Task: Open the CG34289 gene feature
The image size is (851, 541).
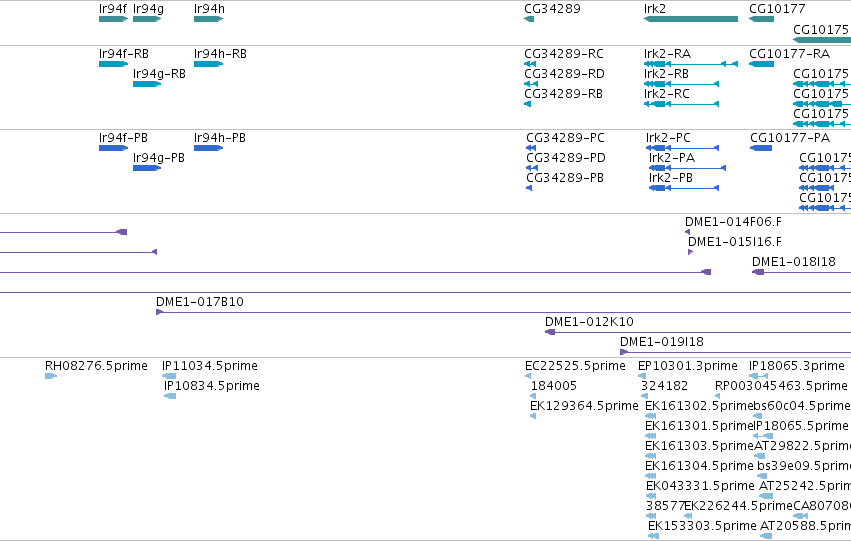Action: [x=529, y=19]
